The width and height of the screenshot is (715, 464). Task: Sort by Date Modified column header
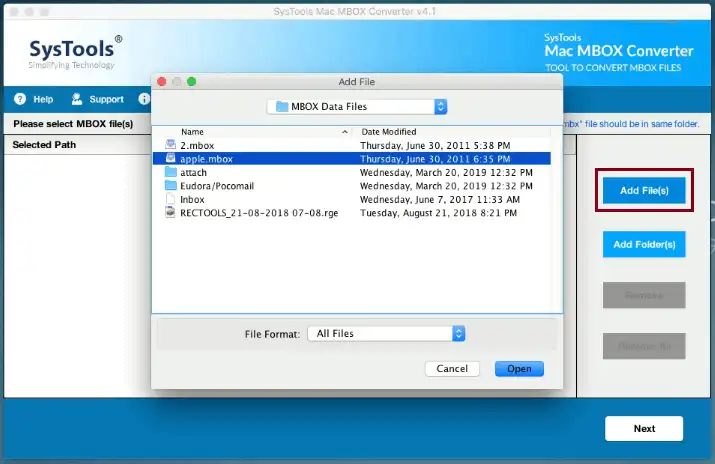coord(389,132)
